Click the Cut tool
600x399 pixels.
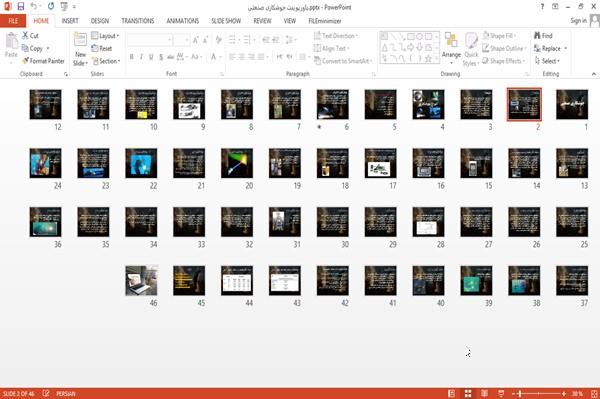[x=30, y=36]
